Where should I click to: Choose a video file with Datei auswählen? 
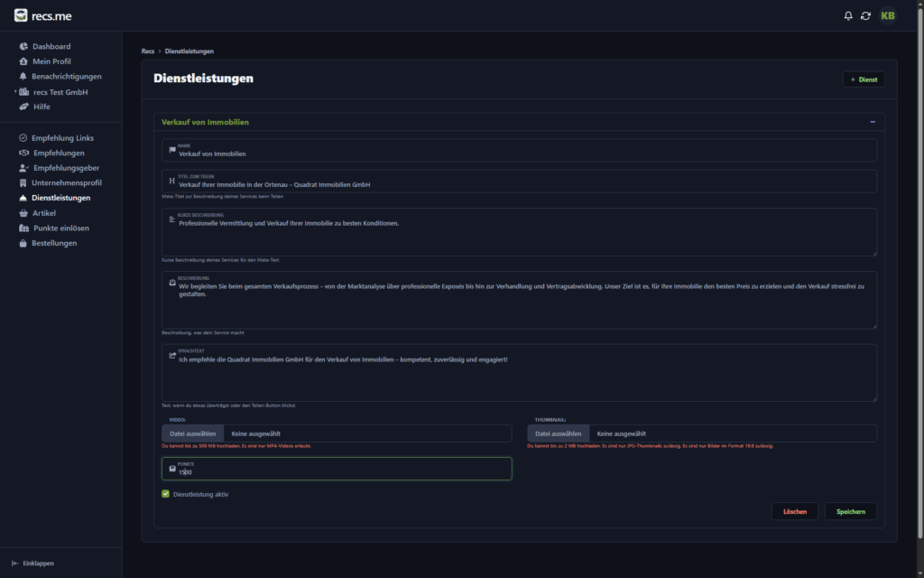click(x=192, y=433)
